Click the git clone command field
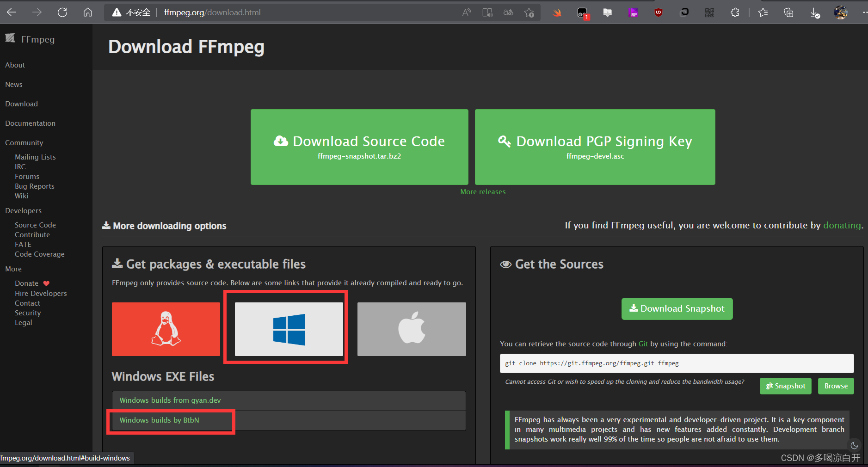 [x=677, y=363]
